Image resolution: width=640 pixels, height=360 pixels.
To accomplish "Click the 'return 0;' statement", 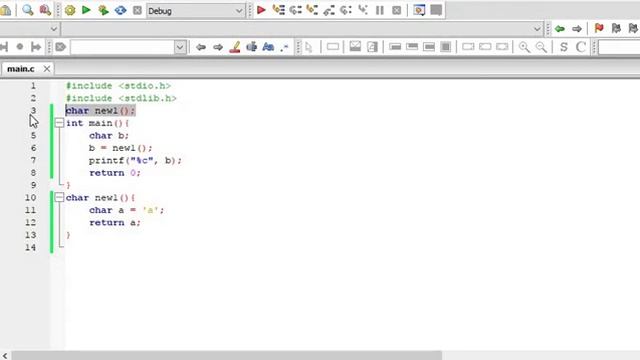I will pyautogui.click(x=115, y=173).
